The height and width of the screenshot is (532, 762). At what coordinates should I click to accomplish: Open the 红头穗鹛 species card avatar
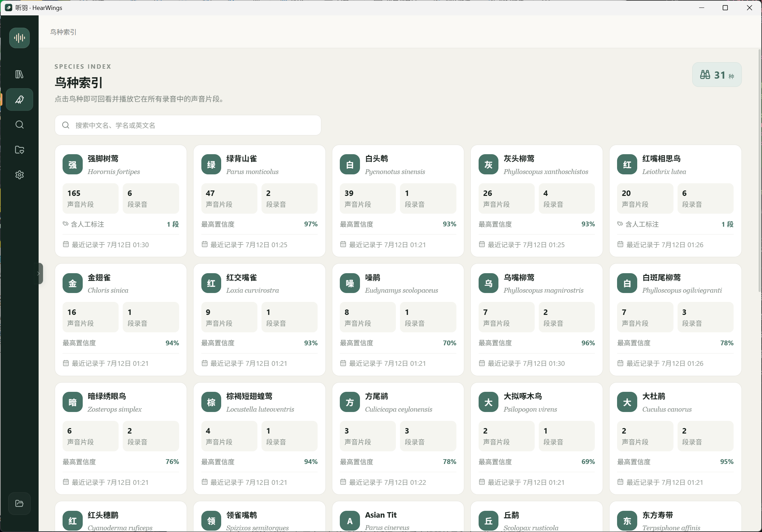tap(72, 521)
